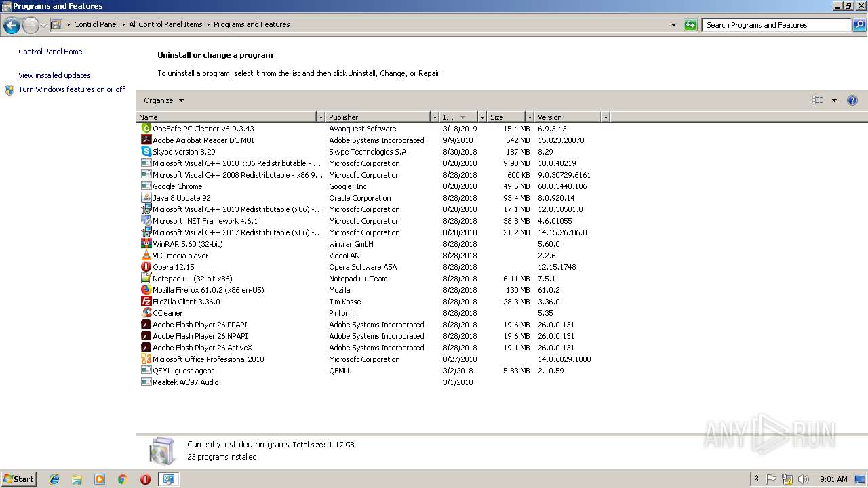This screenshot has height=488, width=868.
Task: Open Internet Explorer from the taskbar
Action: pyautogui.click(x=54, y=479)
